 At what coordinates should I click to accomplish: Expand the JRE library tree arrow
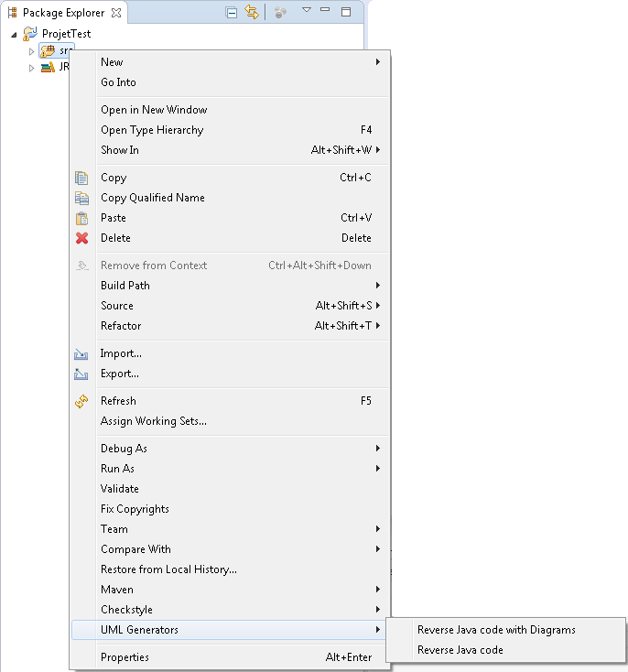click(x=31, y=68)
